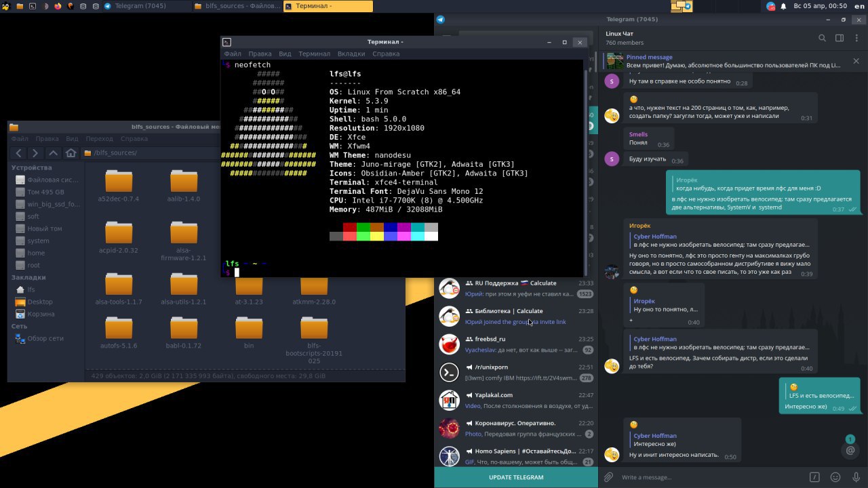Open the Корзина trash in the sidebar
This screenshot has width=868, height=488.
pyautogui.click(x=35, y=314)
